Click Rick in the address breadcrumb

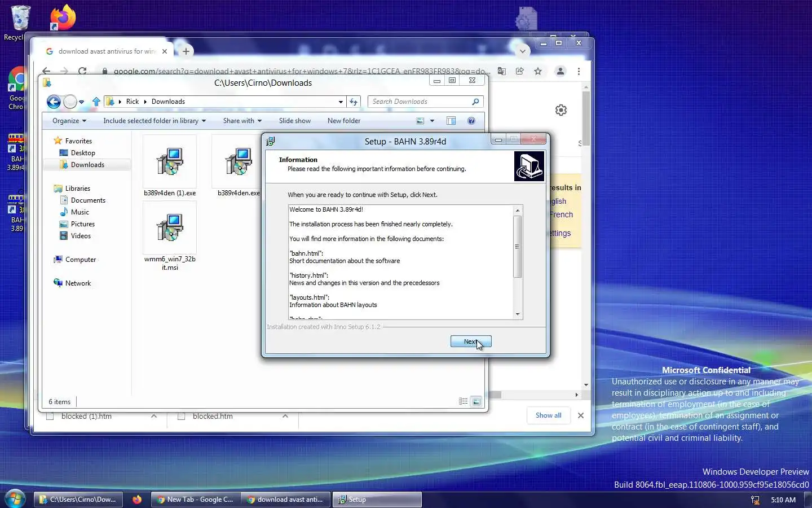tap(133, 102)
